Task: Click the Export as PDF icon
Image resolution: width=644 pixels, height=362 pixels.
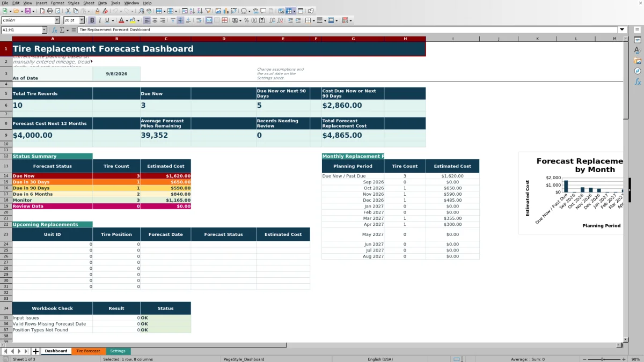Action: [x=41, y=11]
